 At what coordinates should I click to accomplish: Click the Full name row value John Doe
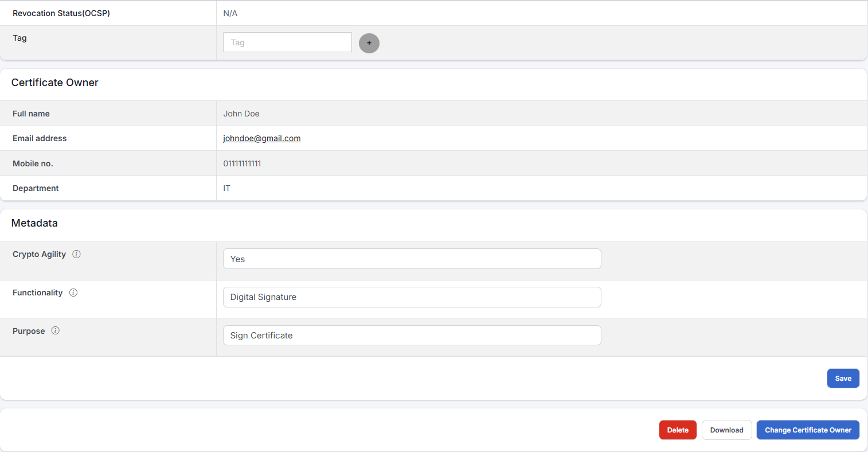tap(241, 113)
